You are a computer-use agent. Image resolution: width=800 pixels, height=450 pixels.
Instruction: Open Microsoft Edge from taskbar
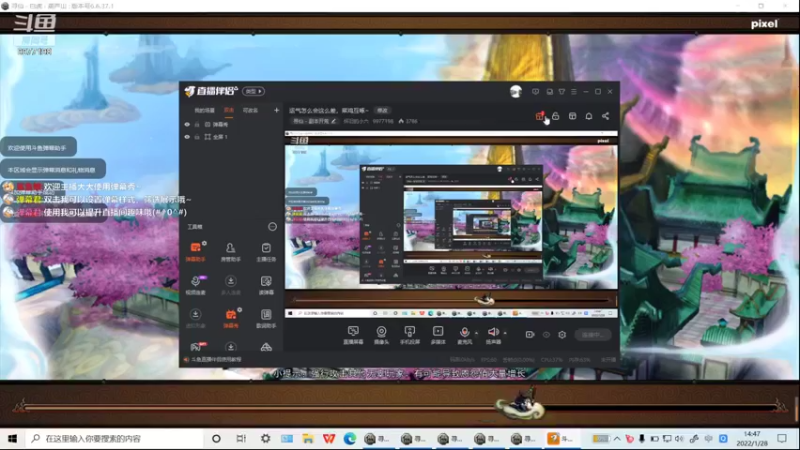[x=349, y=439]
